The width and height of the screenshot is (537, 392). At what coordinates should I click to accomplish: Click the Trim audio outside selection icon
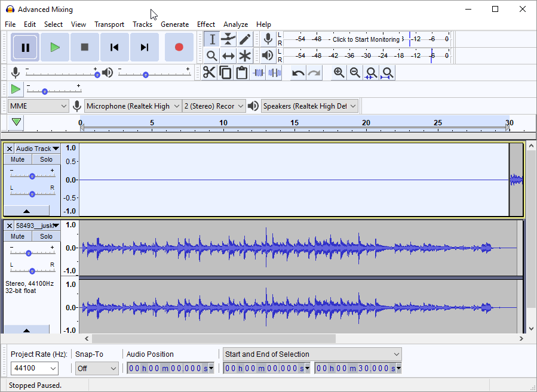(x=259, y=73)
